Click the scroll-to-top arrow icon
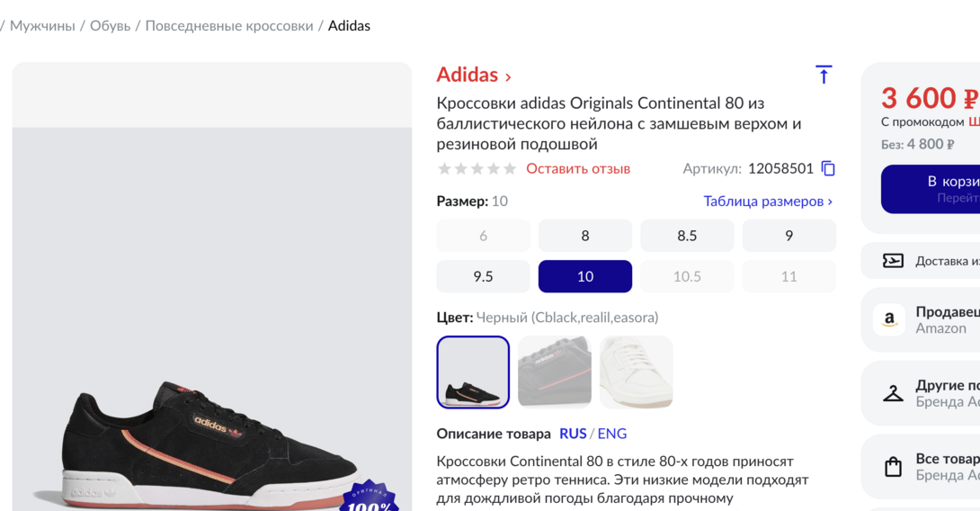The height and width of the screenshot is (511, 980). (x=824, y=75)
